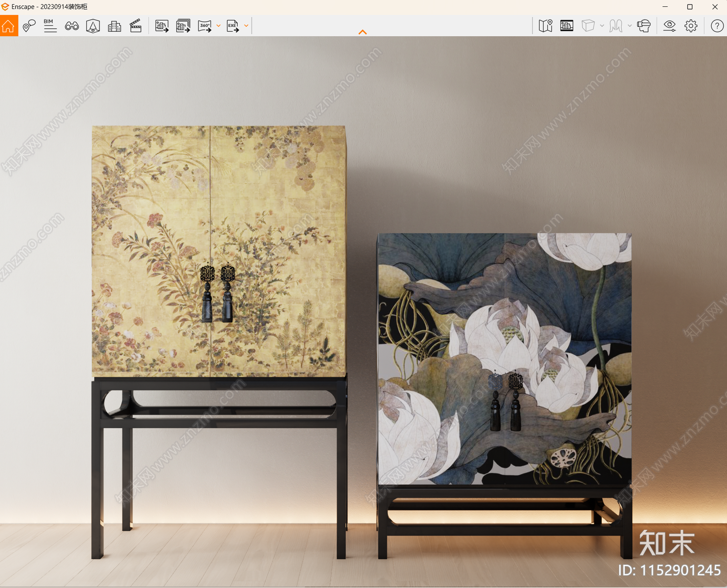Expand the panorama export dropdown arrow
The height and width of the screenshot is (588, 727).
[219, 26]
